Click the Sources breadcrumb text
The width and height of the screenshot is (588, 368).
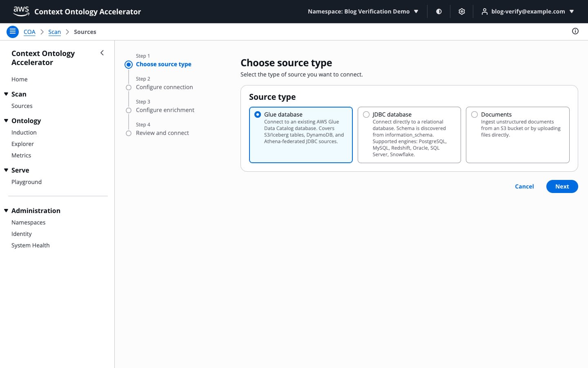[x=85, y=32]
